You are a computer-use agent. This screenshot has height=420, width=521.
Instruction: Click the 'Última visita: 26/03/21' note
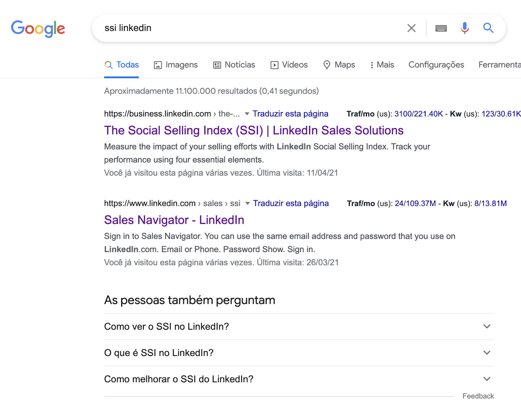298,263
